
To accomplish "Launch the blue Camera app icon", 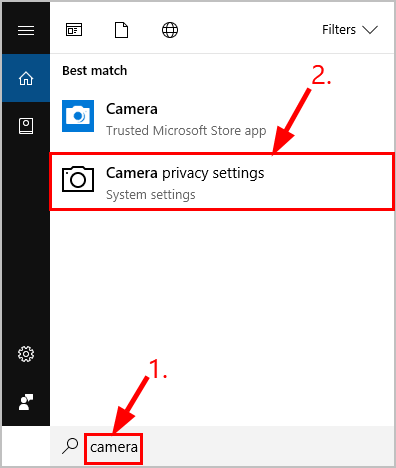I will [x=78, y=116].
